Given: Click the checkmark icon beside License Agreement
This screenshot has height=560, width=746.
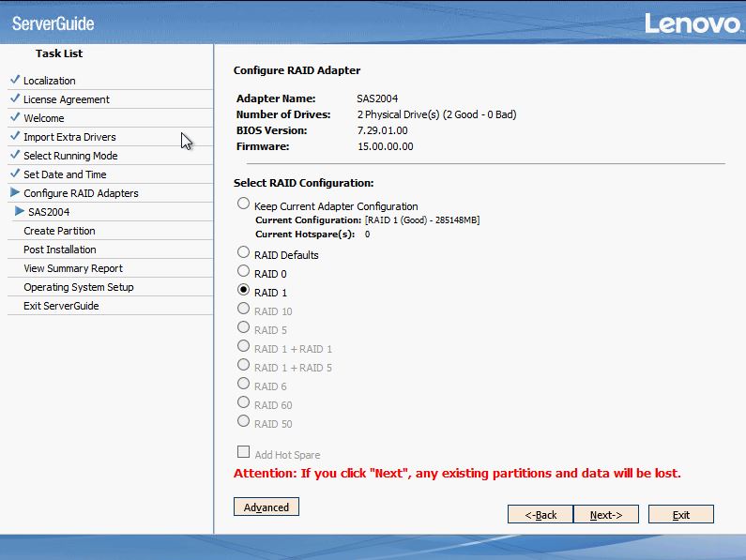Looking at the screenshot, I should click(15, 98).
